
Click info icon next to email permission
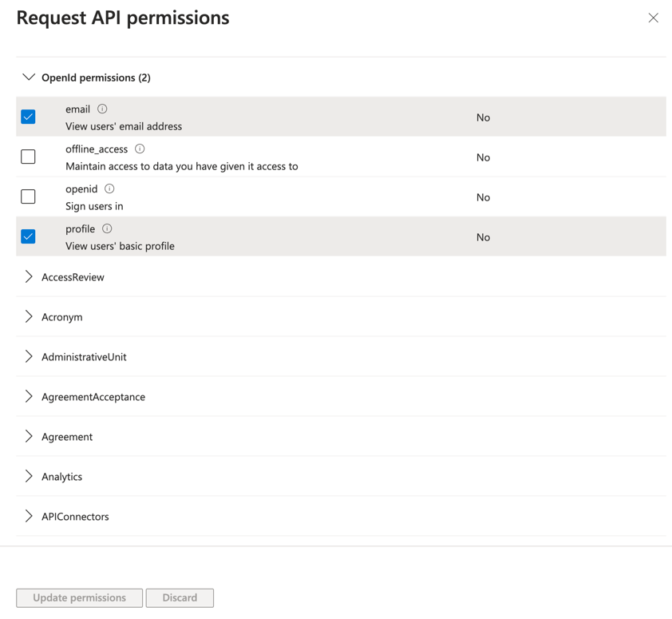tap(102, 109)
